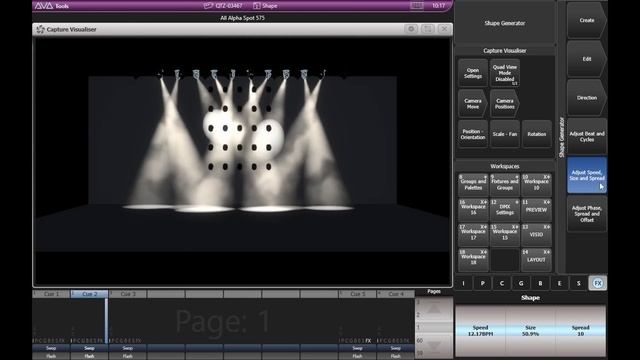Open Workspace 10 shortcut
Screen dimensions: 640x360
pos(536,185)
